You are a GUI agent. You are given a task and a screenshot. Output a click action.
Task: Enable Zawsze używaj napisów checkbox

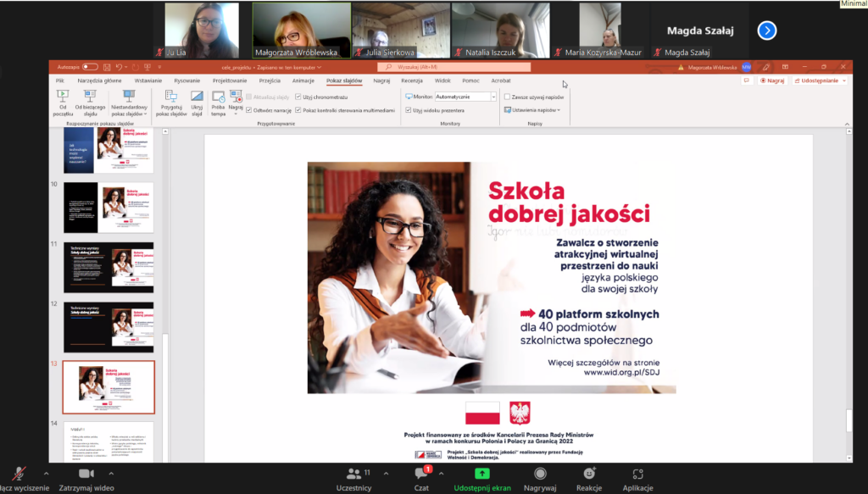[508, 97]
